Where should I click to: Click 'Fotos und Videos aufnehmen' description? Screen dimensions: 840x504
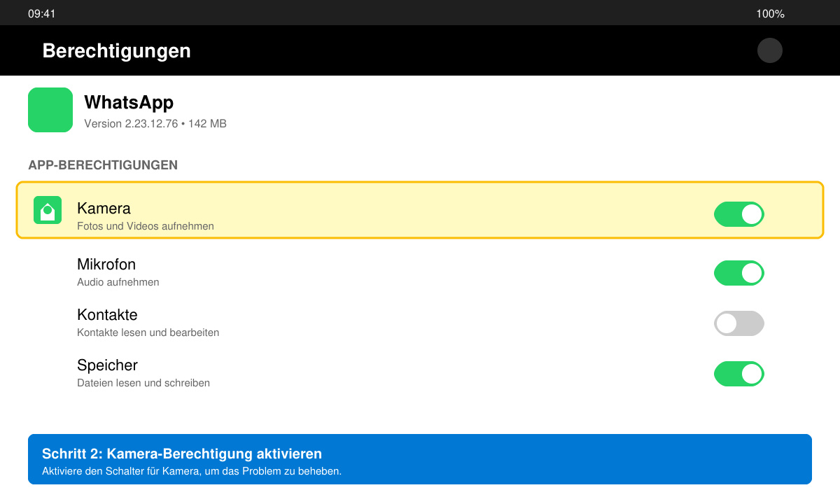click(146, 226)
